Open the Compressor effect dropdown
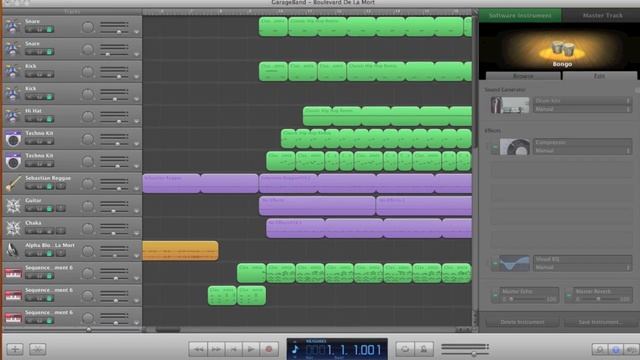Viewport: 640px width, 360px height. click(x=582, y=142)
